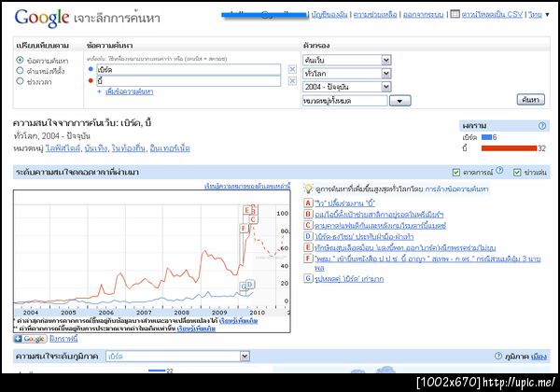
Task: Open help icon next to คาดการณ์
Action: (499, 170)
